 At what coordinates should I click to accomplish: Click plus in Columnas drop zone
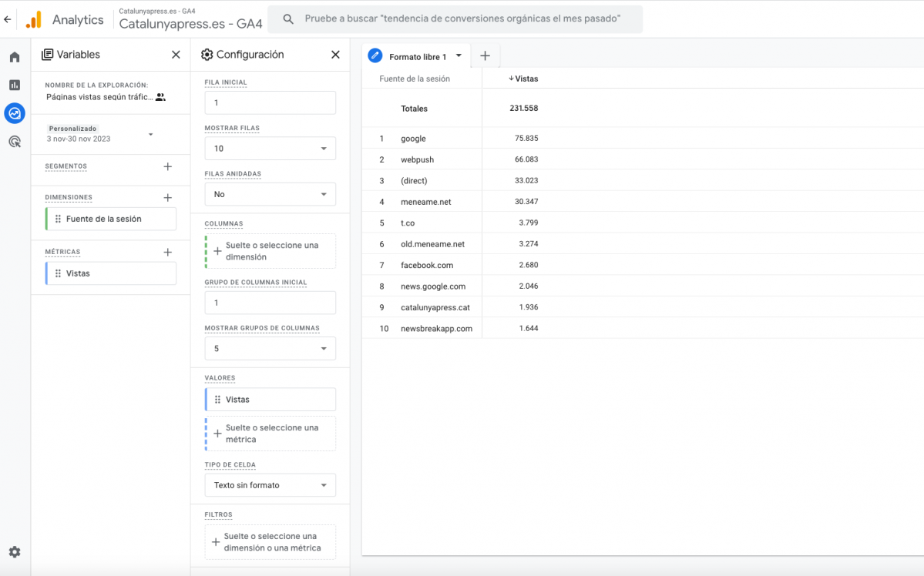coord(217,252)
